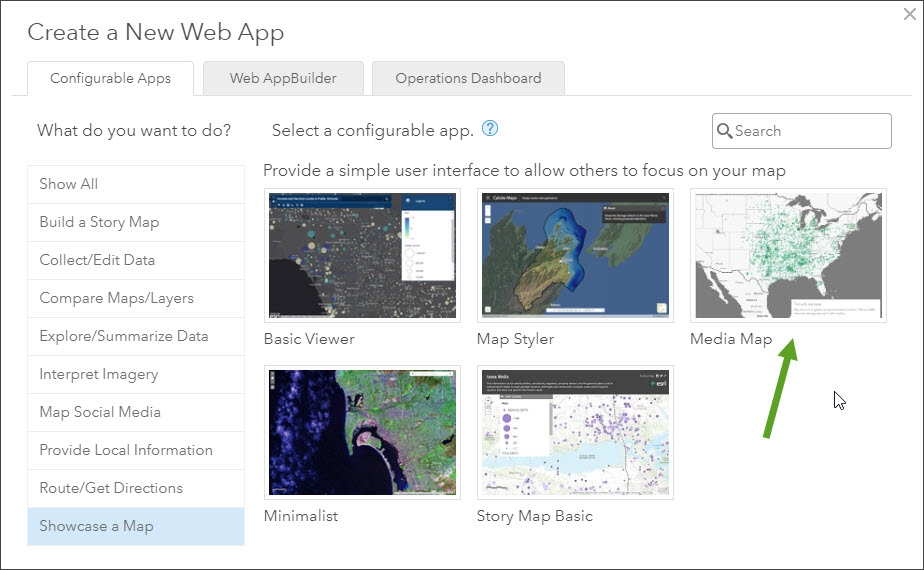924x570 pixels.
Task: Close the Create a New Web App dialog
Action: (909, 14)
